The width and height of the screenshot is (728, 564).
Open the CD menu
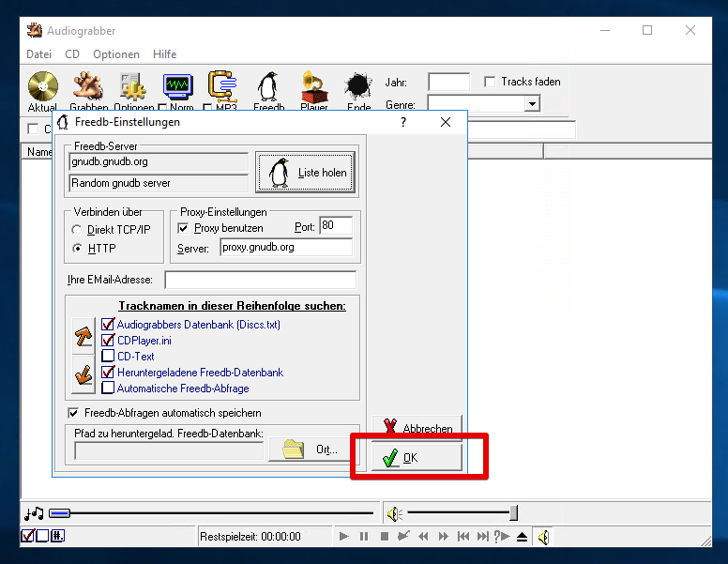tap(72, 54)
